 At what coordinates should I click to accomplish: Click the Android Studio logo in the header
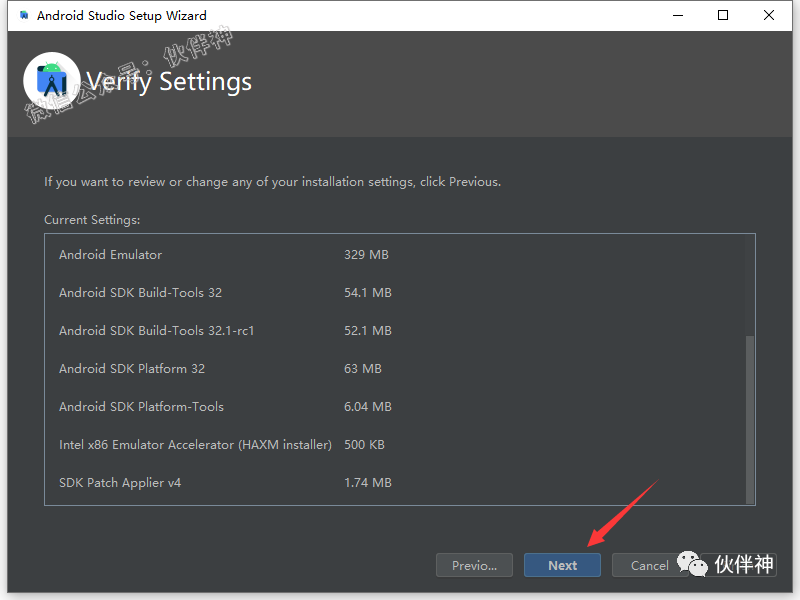pos(52,81)
